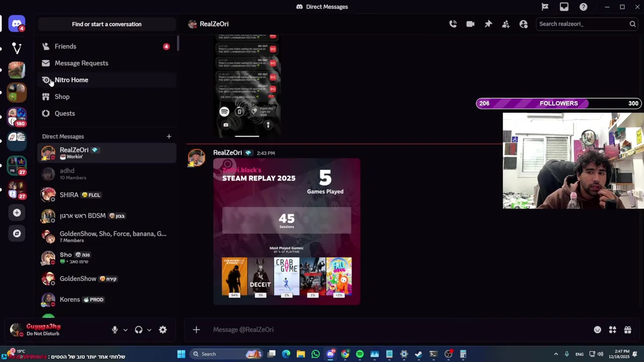Open the V-logo server icon
The width and height of the screenshot is (644, 362).
(x=17, y=48)
